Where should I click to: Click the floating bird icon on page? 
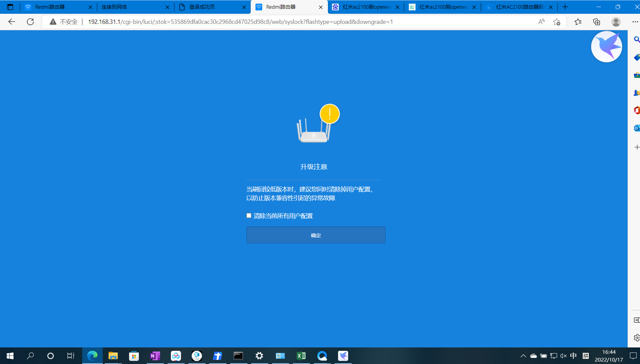pos(606,47)
